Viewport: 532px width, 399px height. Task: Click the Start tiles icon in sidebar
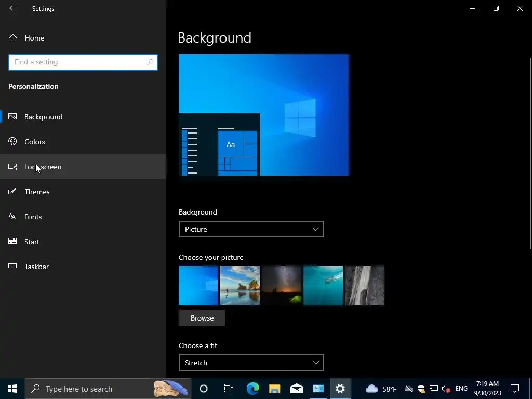[12, 241]
